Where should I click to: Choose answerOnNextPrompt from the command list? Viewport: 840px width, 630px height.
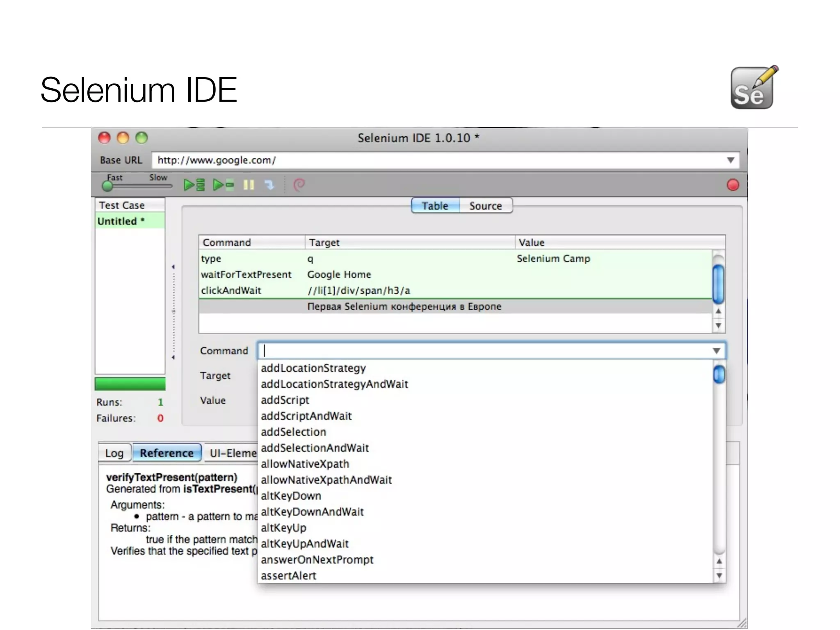pyautogui.click(x=485, y=560)
